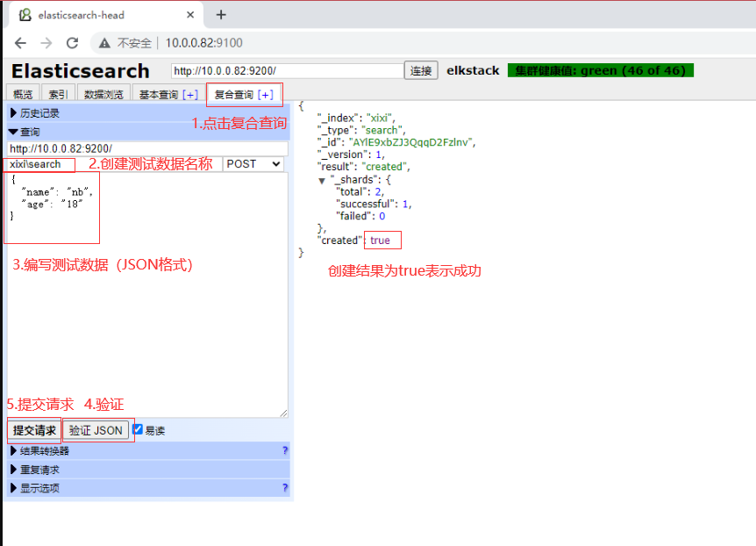The height and width of the screenshot is (546, 756).
Task: Click the textarea resize handle corner
Action: (x=284, y=413)
